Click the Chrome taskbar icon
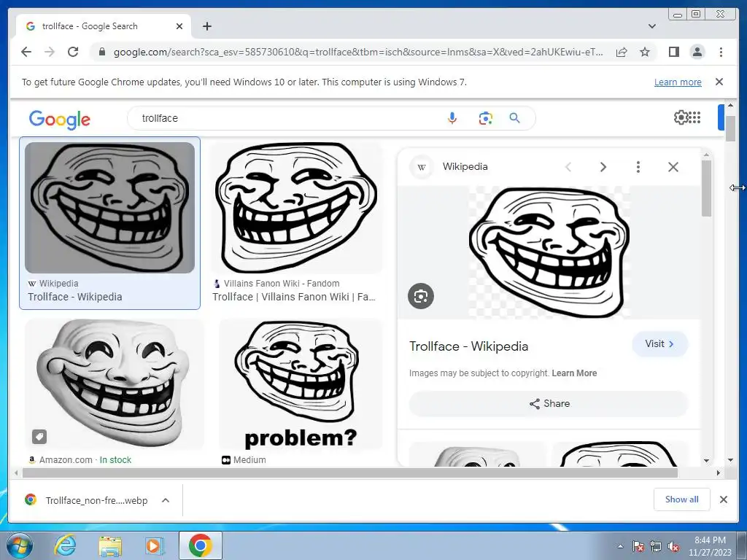Viewport: 747px width, 560px height. click(200, 545)
